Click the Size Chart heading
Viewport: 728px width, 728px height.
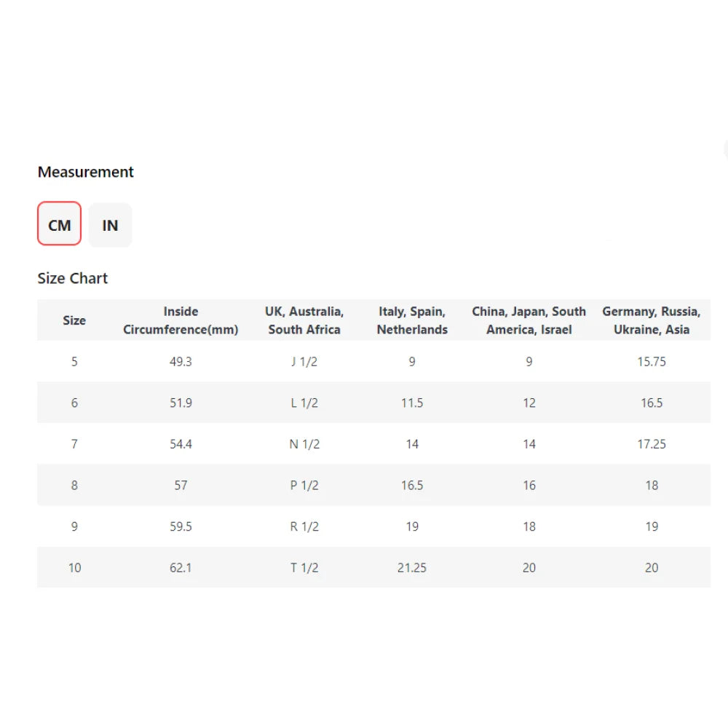[72, 278]
